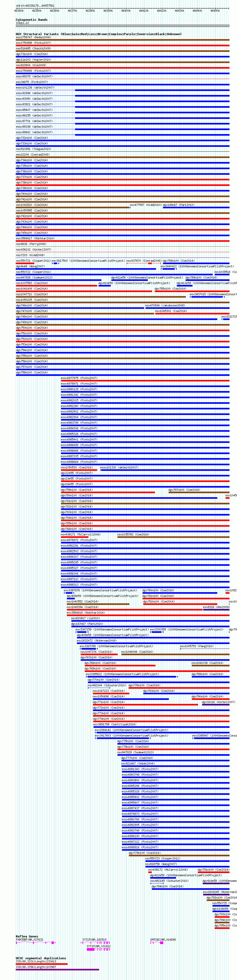Click variant nsv819904 (Kim2009)
The height and width of the screenshot is (980, 237).
(123, 68)
